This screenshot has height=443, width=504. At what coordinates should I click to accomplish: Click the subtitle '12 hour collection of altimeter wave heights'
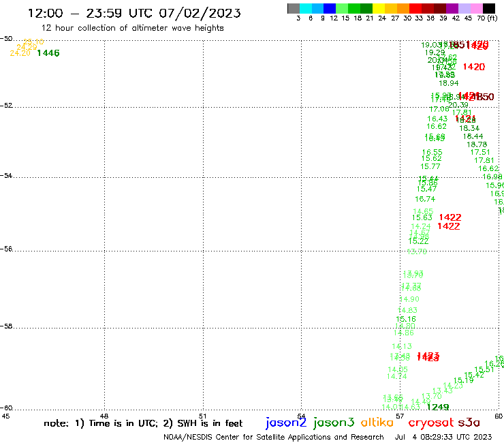point(132,28)
